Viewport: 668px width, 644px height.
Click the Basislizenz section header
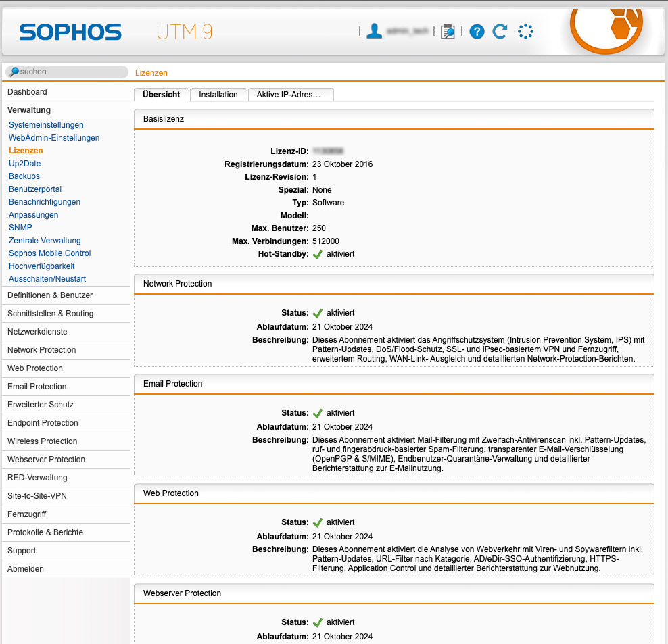tap(394, 119)
